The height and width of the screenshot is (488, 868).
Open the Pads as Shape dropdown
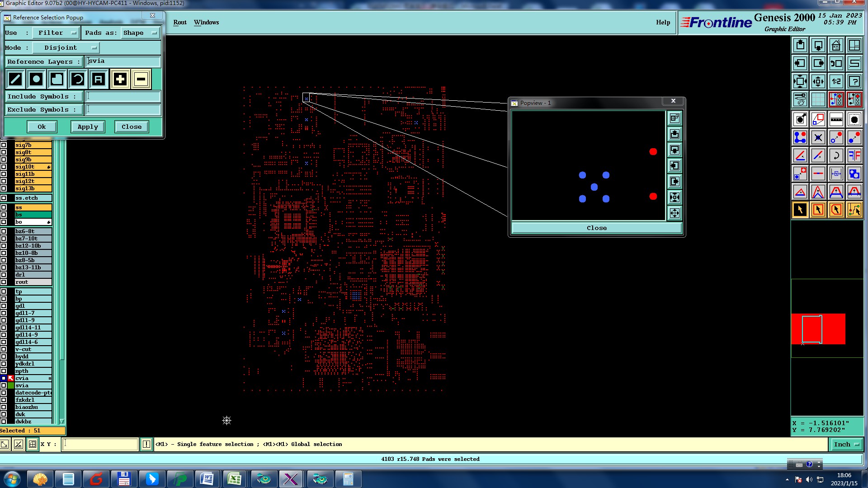(x=140, y=33)
